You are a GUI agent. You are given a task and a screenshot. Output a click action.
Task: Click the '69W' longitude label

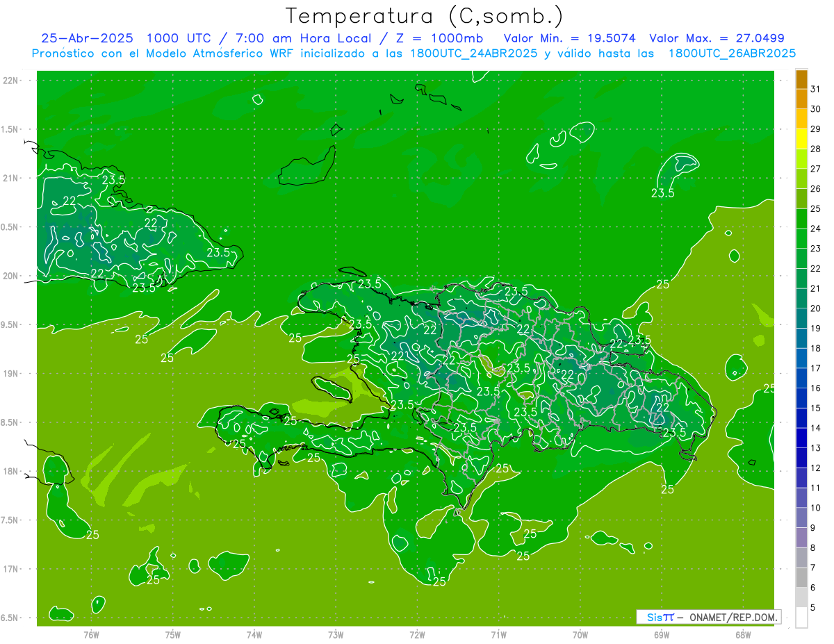pyautogui.click(x=662, y=636)
